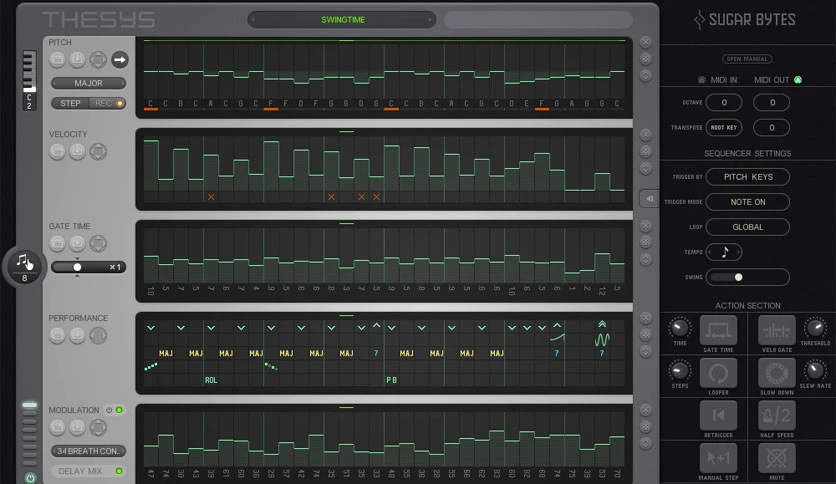Click the Manual Step action button
836x484 pixels.
click(718, 458)
